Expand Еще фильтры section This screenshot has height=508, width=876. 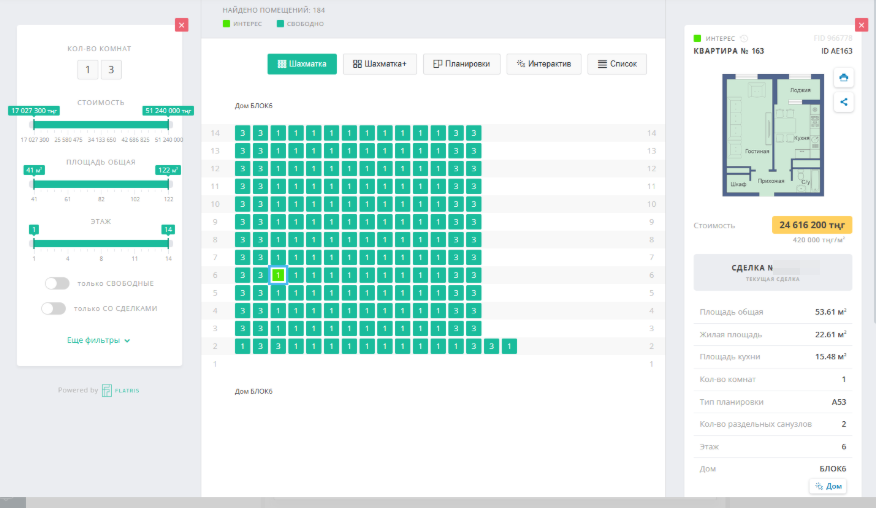99,340
